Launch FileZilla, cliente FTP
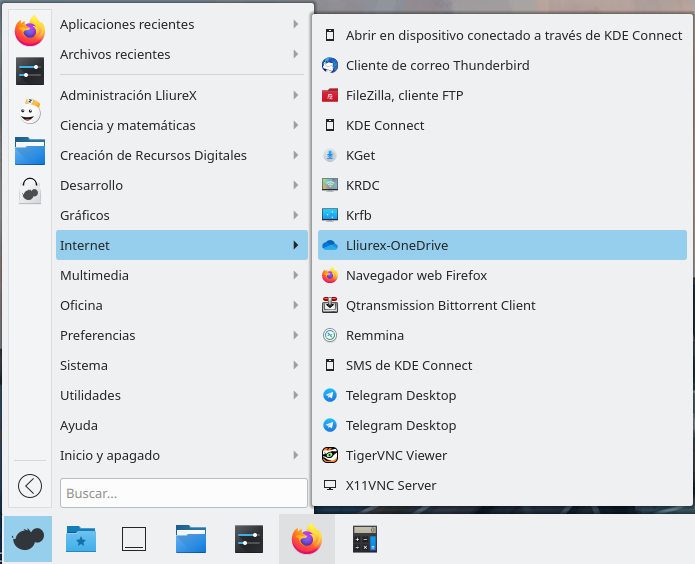This screenshot has height=564, width=695. pos(404,95)
